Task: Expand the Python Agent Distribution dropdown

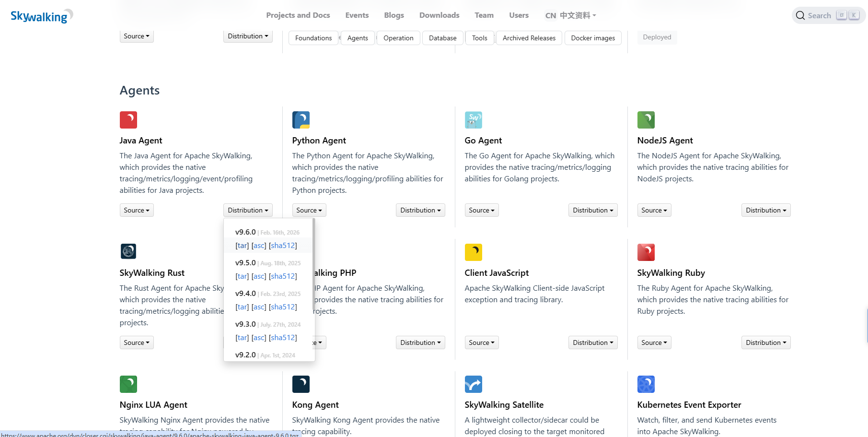Action: (x=420, y=210)
